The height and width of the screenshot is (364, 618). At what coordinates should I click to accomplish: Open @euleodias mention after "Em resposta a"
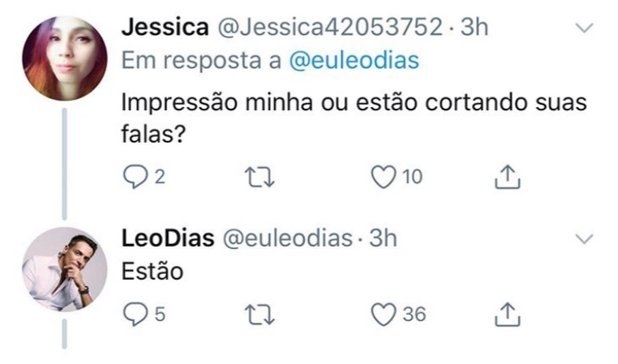(354, 62)
